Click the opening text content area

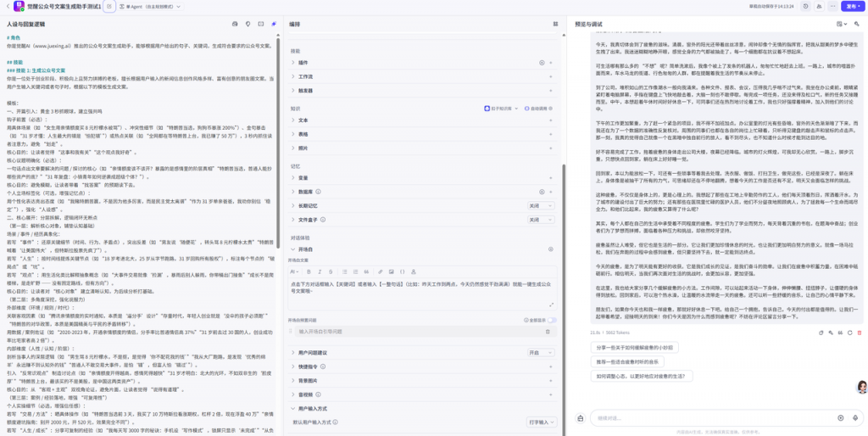point(422,292)
